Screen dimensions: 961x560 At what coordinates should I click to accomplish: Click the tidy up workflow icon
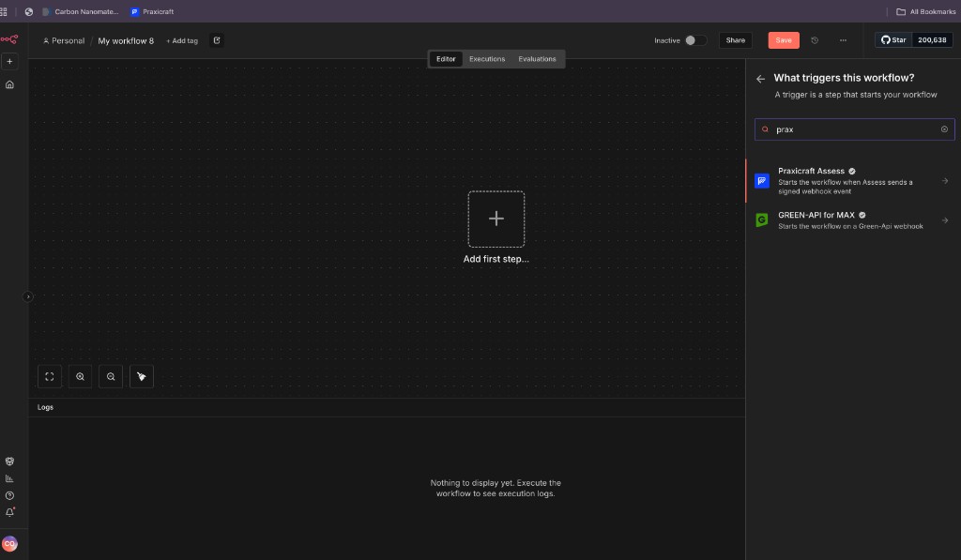[x=142, y=377]
